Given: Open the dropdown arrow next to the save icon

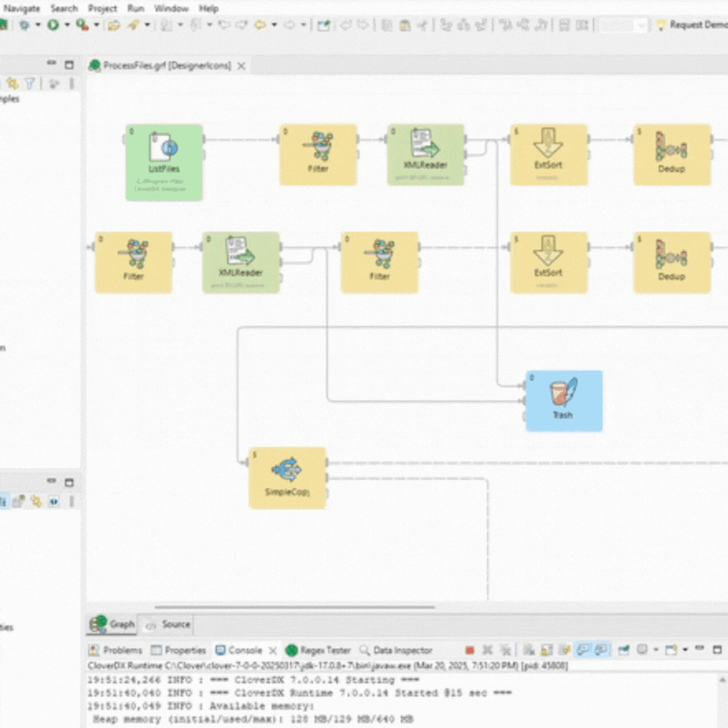Looking at the screenshot, I should click(37, 24).
